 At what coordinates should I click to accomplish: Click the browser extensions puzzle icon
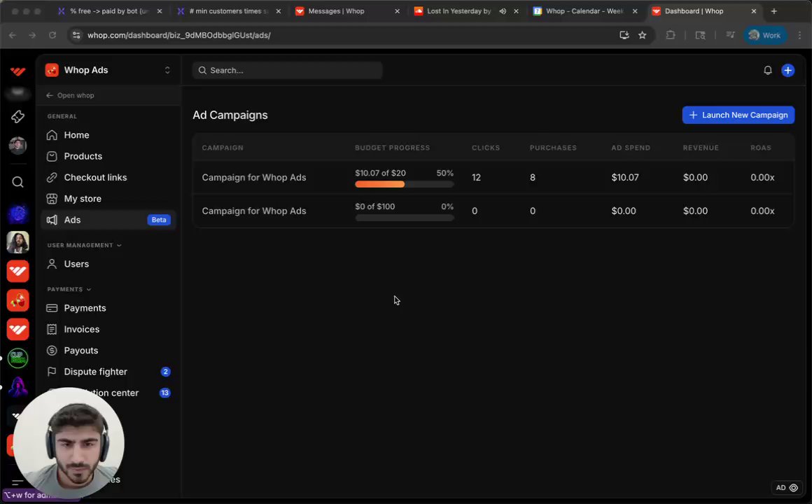point(671,35)
